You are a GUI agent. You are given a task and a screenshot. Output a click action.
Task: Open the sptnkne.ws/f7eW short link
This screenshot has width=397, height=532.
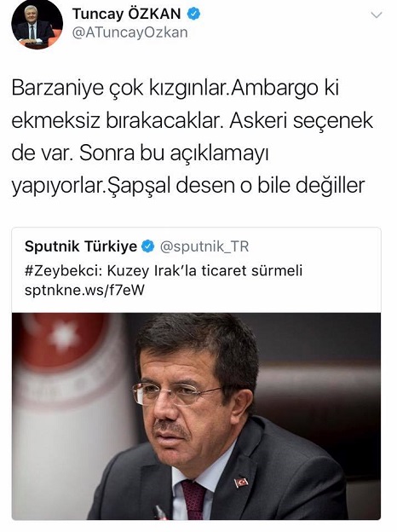click(84, 291)
